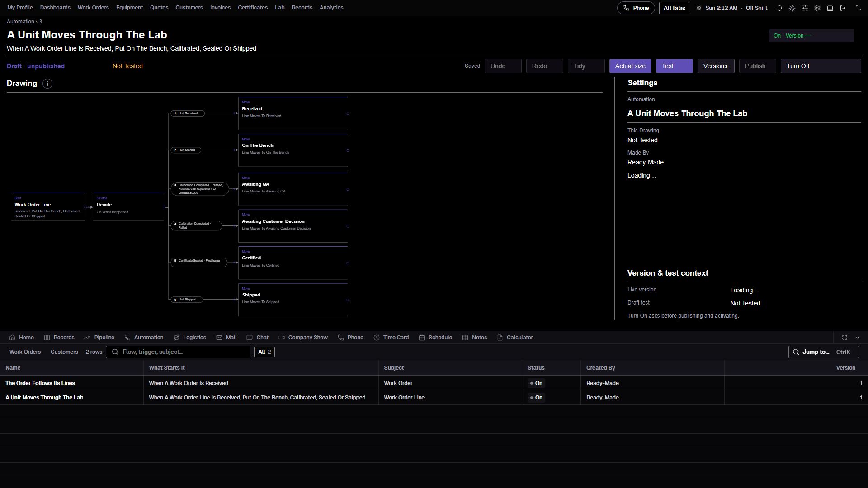The height and width of the screenshot is (488, 868).
Task: Select the Awaiting QA move node
Action: pos(293,189)
